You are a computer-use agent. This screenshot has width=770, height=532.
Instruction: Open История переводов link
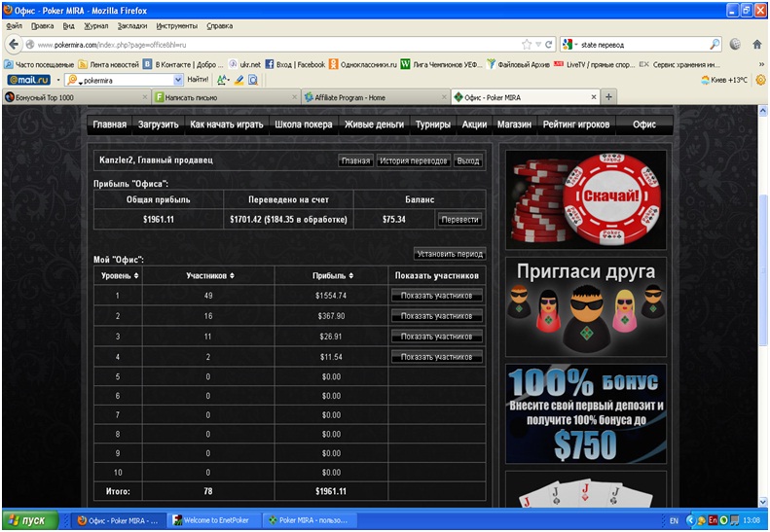coord(414,160)
